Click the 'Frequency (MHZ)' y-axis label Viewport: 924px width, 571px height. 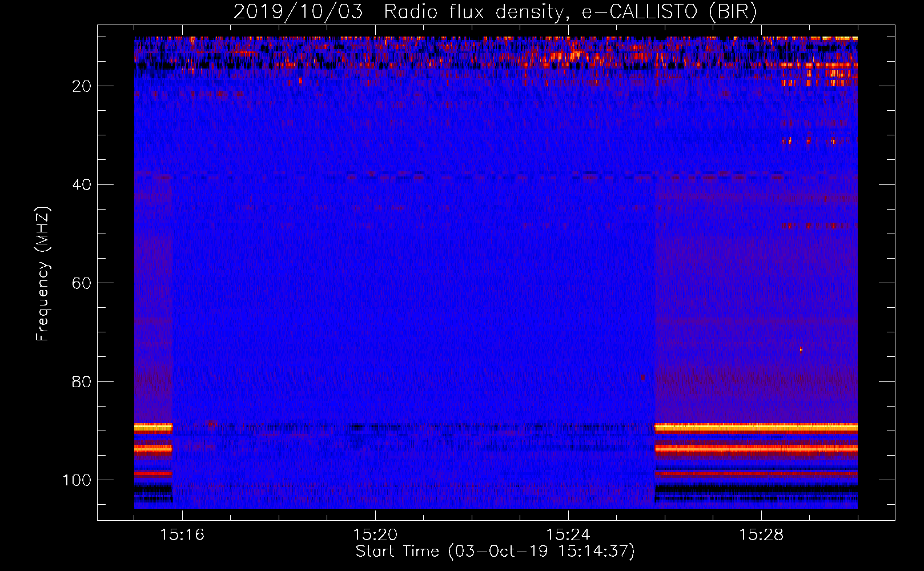43,274
